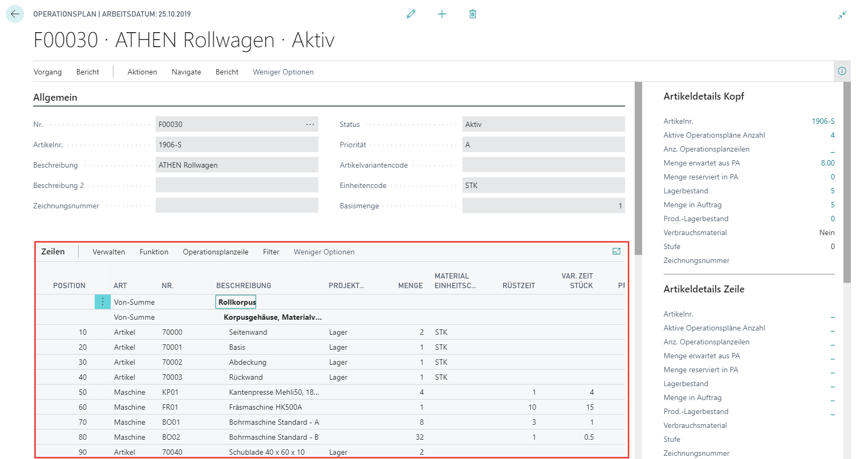Viewport: 868px width, 459px height.
Task: Toggle the info FactBox icon
Action: 842,71
